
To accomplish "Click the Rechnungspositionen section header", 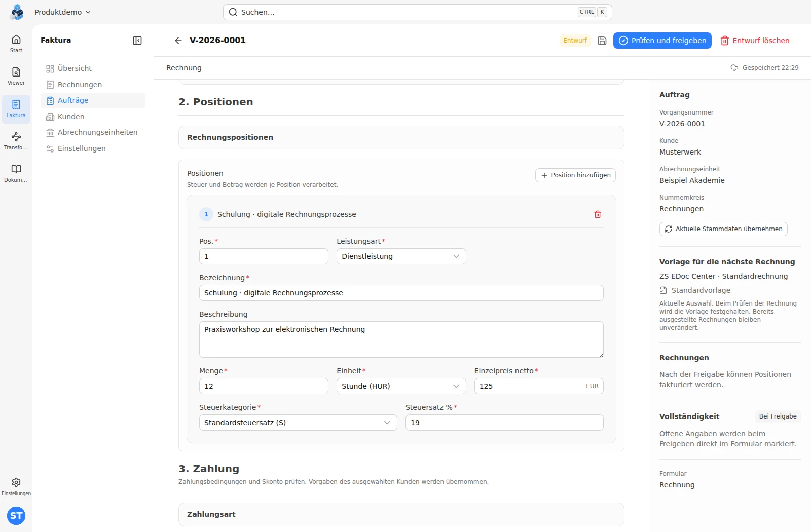I will (x=401, y=137).
